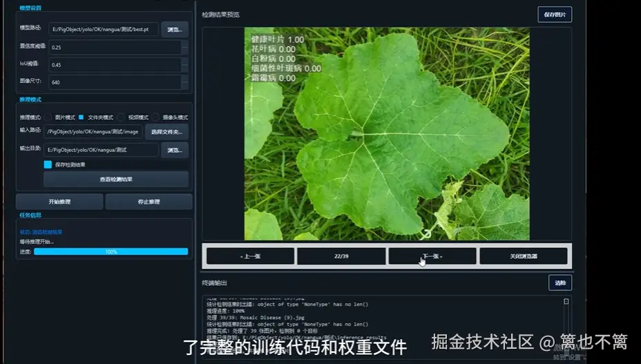
Task: Click the IoU阈值 field showing 0.45
Action: pos(115,65)
